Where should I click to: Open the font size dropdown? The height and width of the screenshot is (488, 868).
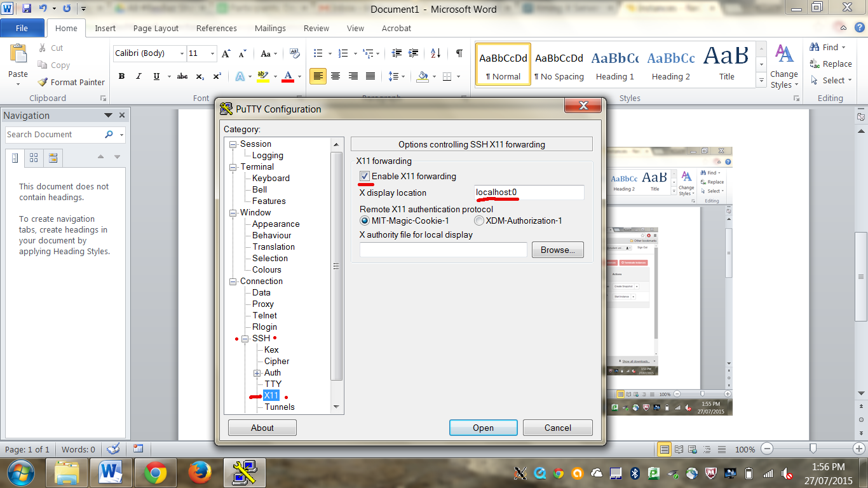213,53
